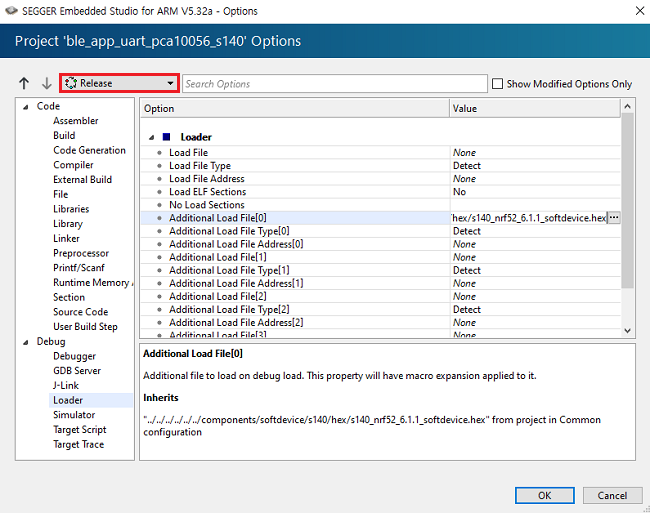
Task: Click Additional Load File Address[2] row
Action: click(x=381, y=322)
